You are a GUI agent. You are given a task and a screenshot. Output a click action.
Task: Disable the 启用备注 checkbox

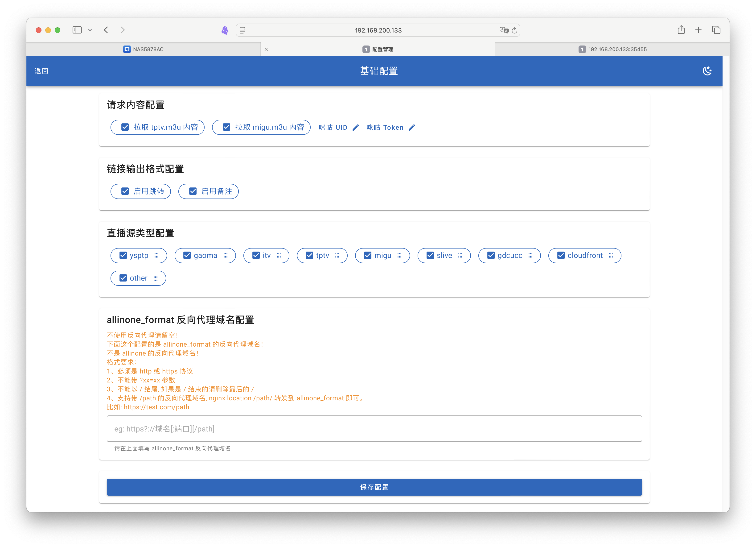pyautogui.click(x=193, y=191)
